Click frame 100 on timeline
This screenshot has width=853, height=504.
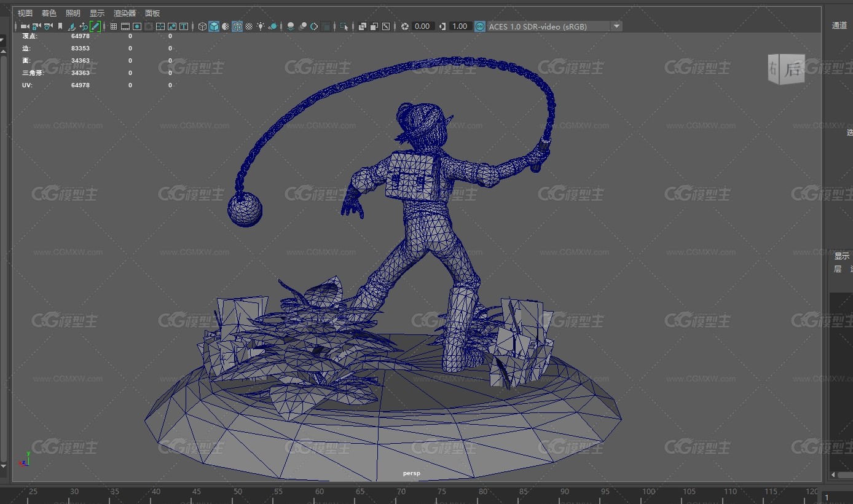[x=648, y=491]
